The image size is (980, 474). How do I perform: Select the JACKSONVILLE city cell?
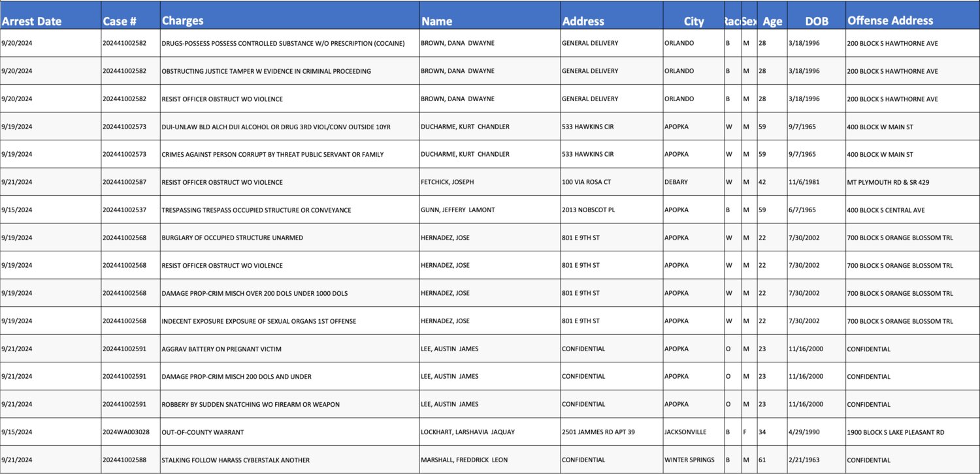(693, 432)
